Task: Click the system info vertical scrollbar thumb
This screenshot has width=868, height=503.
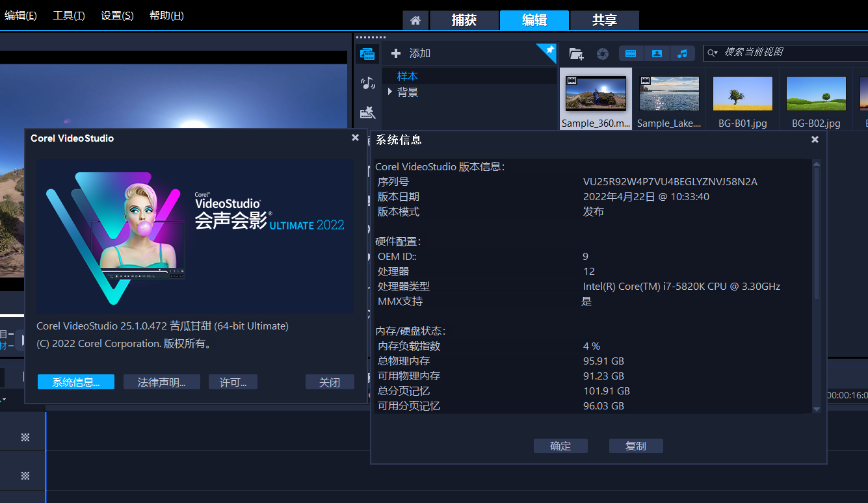Action: [817, 234]
